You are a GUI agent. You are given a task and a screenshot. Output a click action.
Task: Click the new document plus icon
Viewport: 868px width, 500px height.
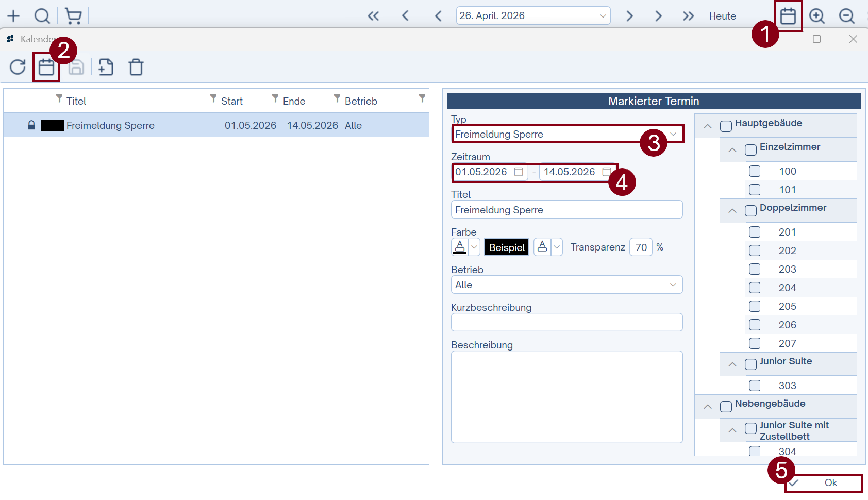(x=106, y=67)
